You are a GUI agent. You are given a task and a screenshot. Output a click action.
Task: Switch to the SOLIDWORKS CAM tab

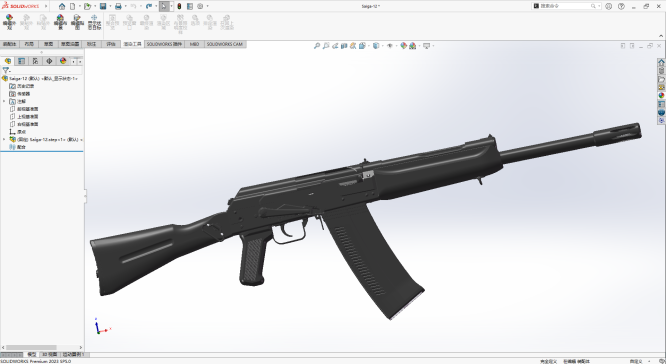[225, 44]
